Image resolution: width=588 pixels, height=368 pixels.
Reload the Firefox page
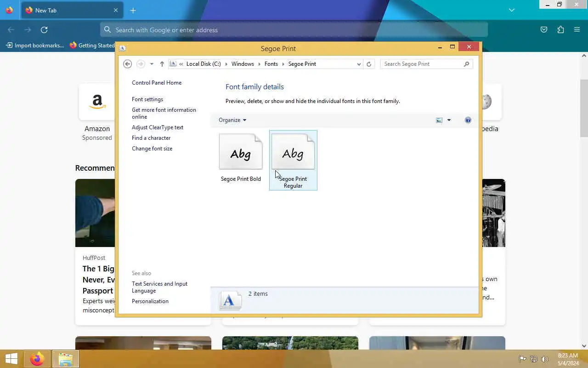44,30
